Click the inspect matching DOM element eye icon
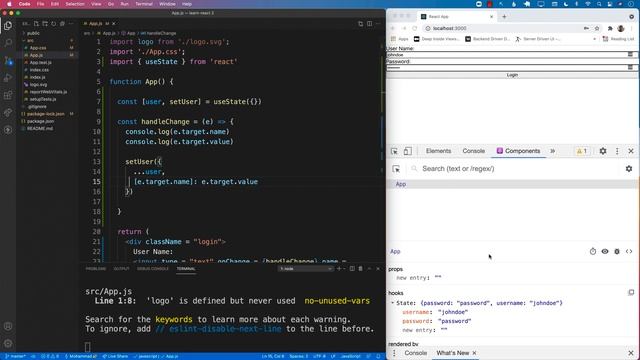Image resolution: width=640 pixels, height=360 pixels. click(x=605, y=251)
